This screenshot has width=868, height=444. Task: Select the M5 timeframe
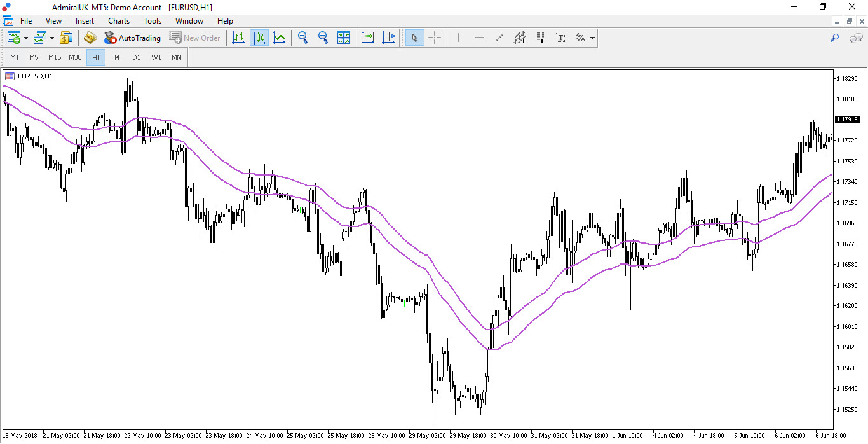tap(34, 57)
